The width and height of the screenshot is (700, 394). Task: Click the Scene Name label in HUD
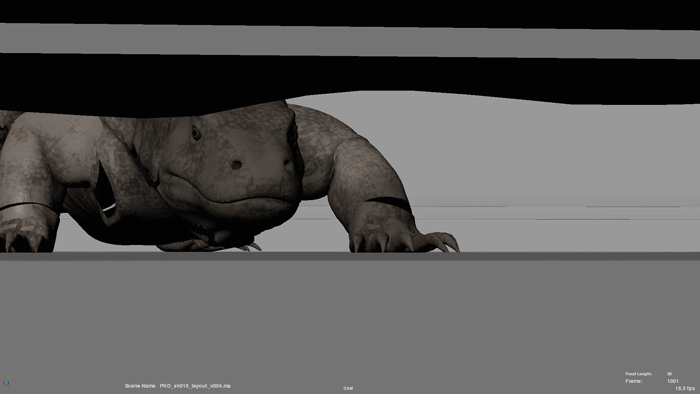(x=140, y=386)
